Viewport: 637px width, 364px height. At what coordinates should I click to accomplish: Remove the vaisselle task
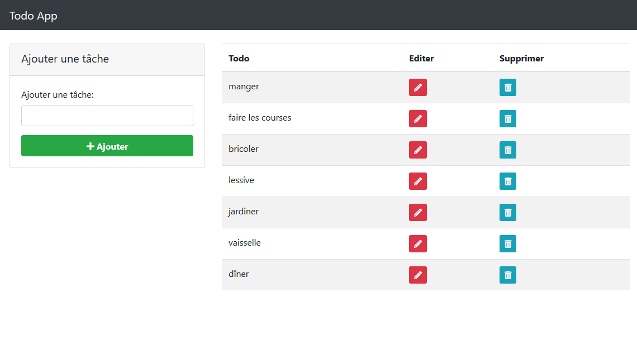click(507, 244)
